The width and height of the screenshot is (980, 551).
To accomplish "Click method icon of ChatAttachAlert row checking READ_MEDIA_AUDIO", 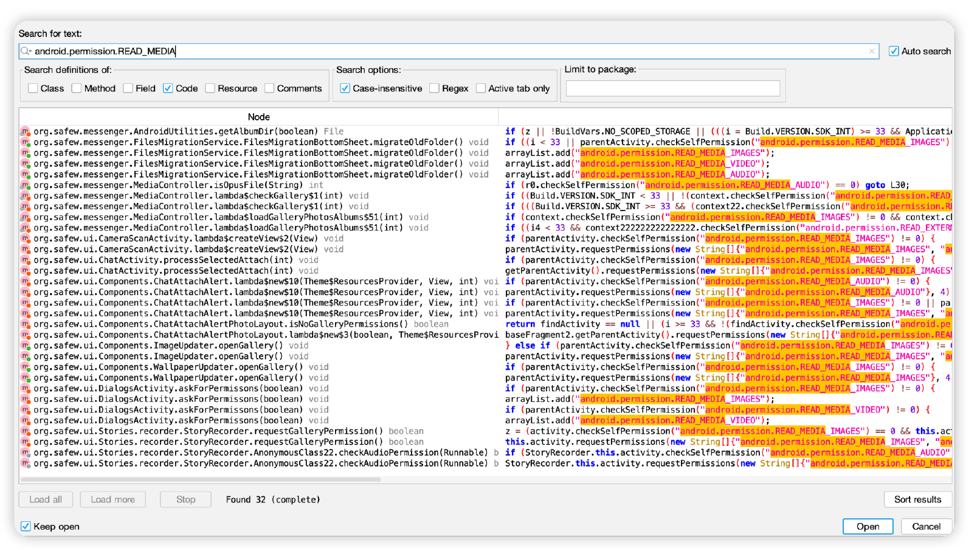I will click(26, 282).
